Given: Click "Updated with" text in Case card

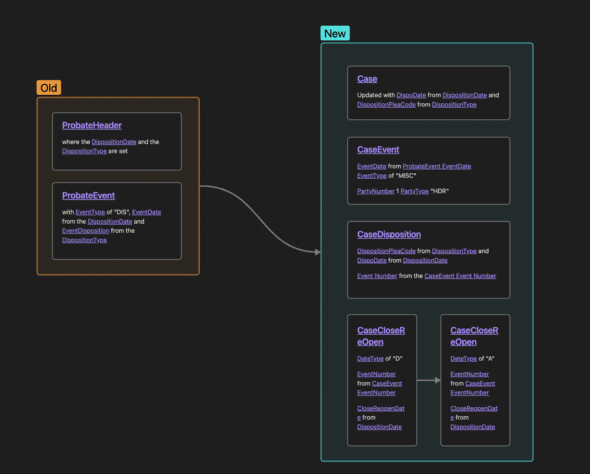Looking at the screenshot, I should coord(376,95).
